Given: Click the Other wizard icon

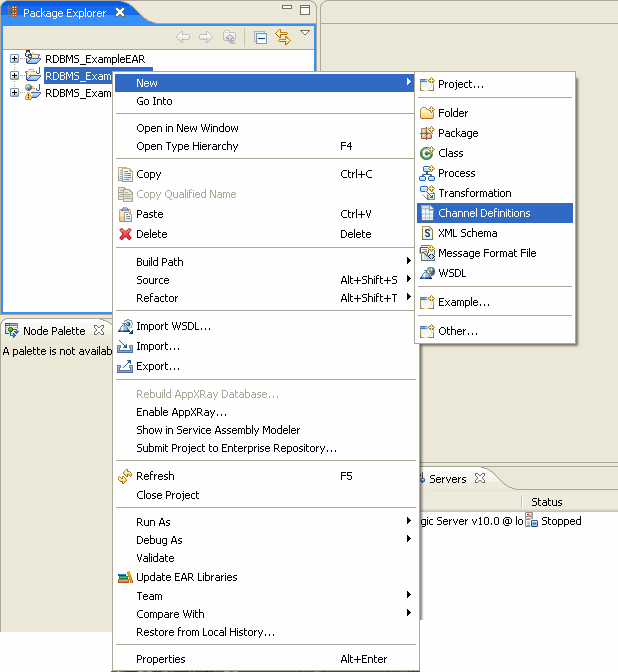Looking at the screenshot, I should 427,331.
